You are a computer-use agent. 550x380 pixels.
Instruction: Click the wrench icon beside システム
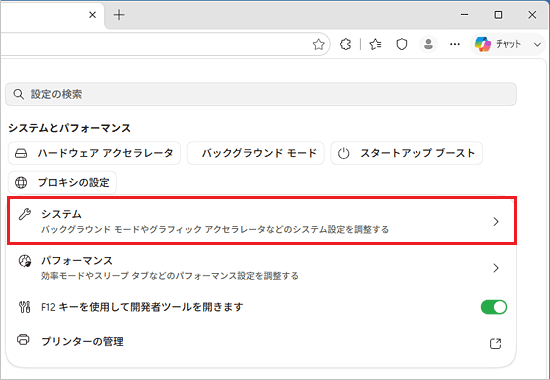(25, 214)
